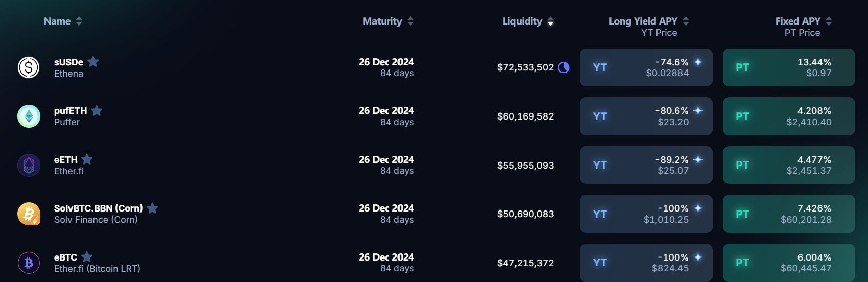Click the pie chart icon beside $72,533,502

click(564, 67)
